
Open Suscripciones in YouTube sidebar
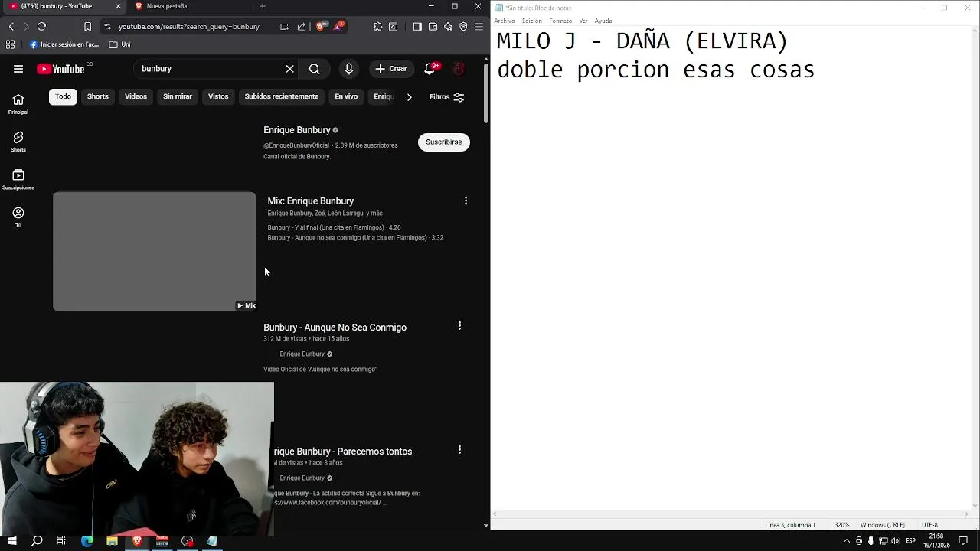[x=18, y=180]
